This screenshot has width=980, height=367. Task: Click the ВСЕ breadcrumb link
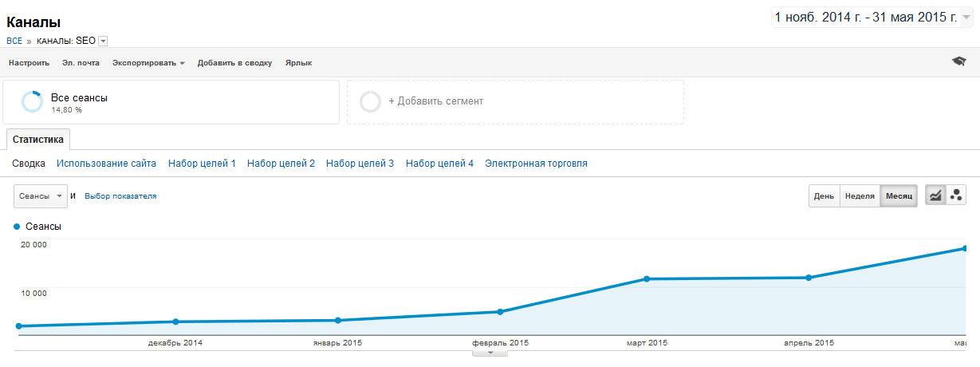point(14,41)
